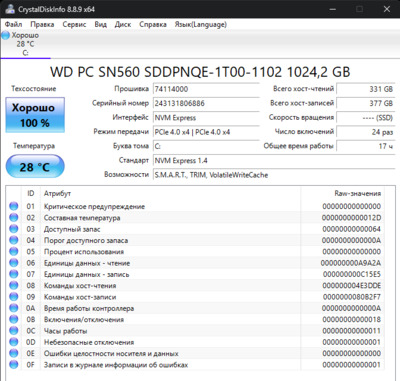Click raw value 000000000C15E5
The height and width of the screenshot is (381, 400).
pos(352,274)
